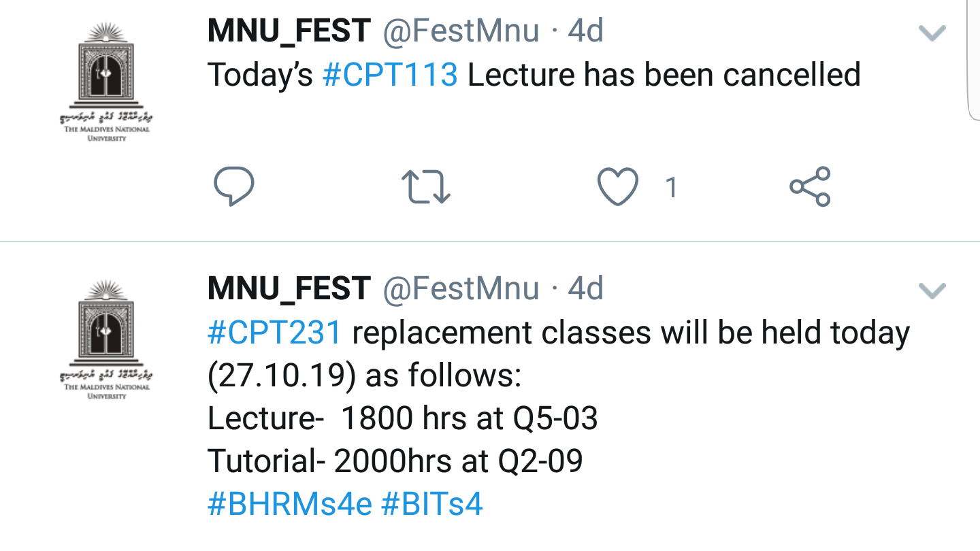Like the CPT113 cancelled lecture tweet
This screenshot has height=551, width=980.
point(617,187)
